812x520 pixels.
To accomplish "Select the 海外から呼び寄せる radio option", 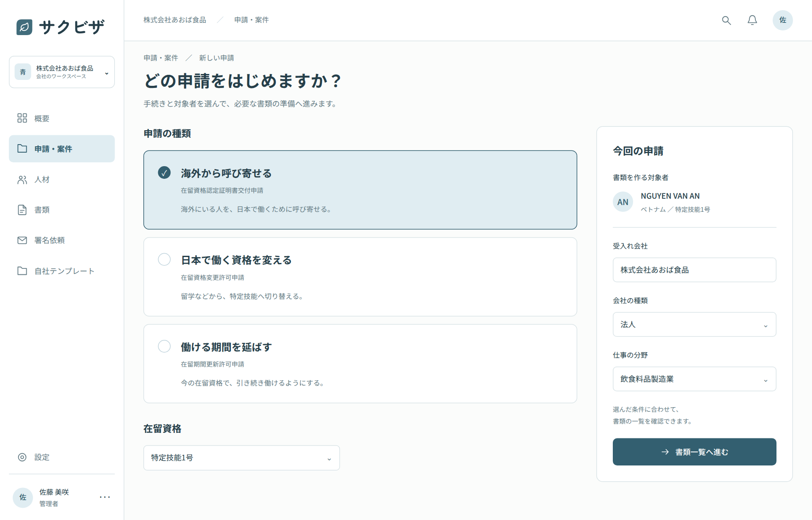I will click(x=164, y=172).
